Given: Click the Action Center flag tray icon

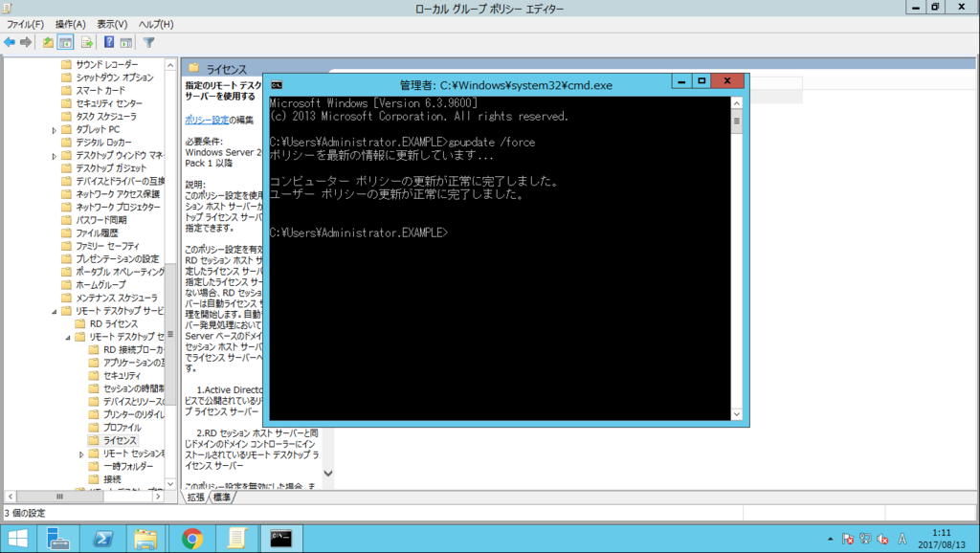Looking at the screenshot, I should point(848,539).
